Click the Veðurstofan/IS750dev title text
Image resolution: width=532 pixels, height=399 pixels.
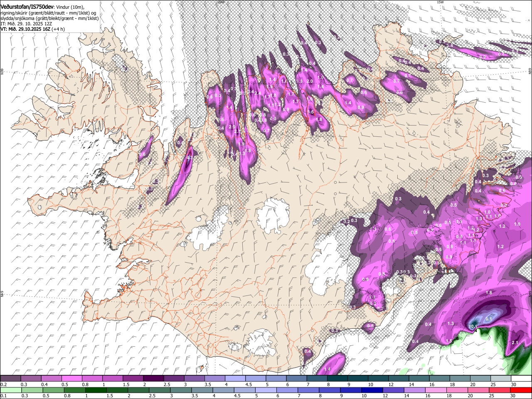27,7
